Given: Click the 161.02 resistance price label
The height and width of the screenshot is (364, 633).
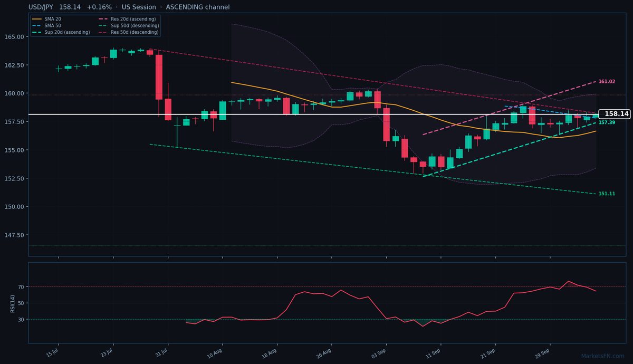Looking at the screenshot, I should tap(607, 82).
